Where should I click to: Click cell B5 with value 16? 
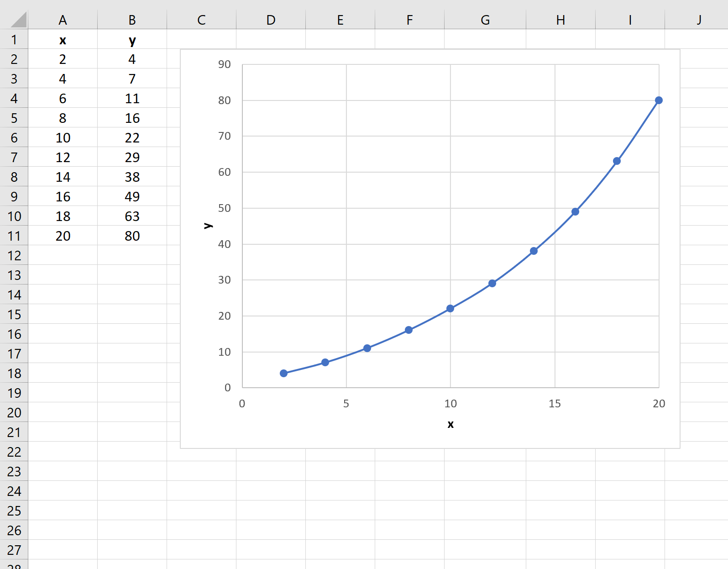(132, 118)
